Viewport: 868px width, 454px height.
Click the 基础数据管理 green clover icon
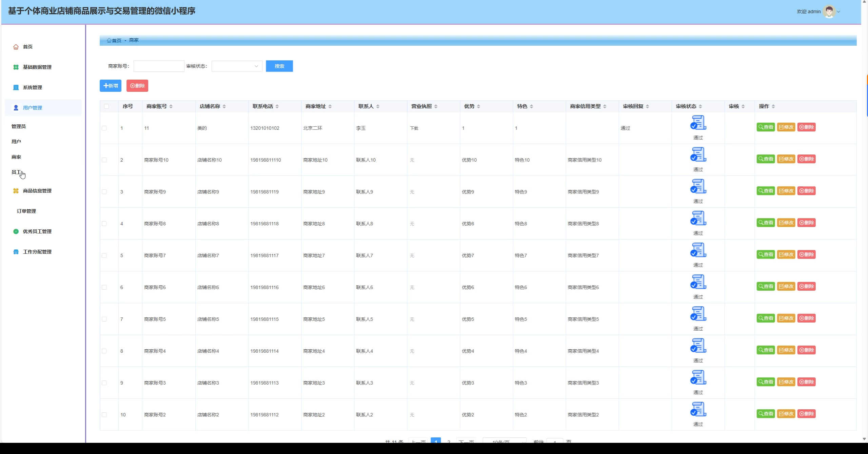tap(16, 67)
